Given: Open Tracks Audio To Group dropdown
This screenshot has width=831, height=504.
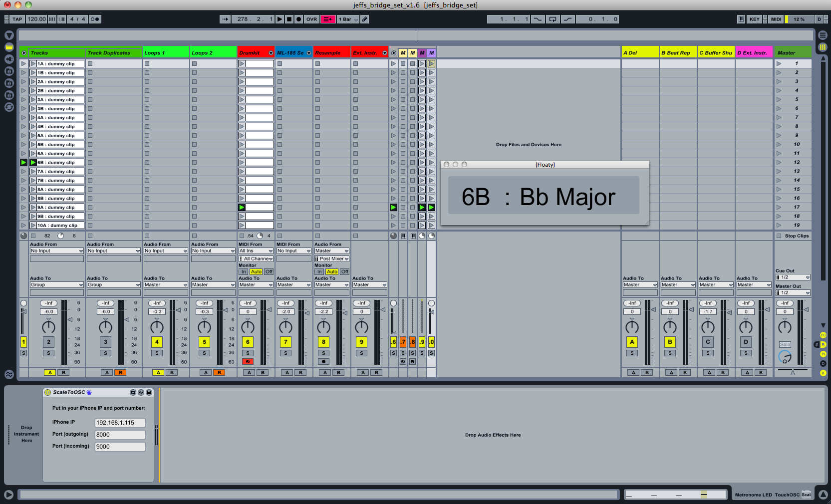Looking at the screenshot, I should 56,285.
